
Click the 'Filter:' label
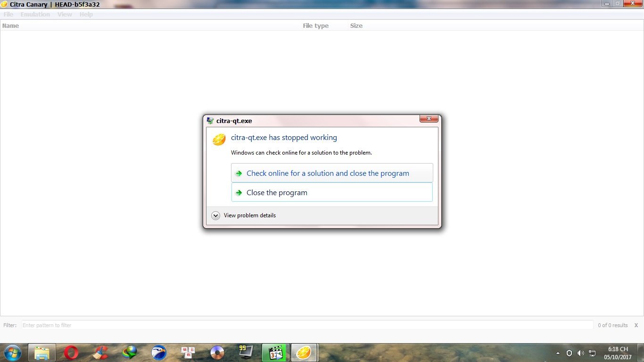(x=10, y=325)
